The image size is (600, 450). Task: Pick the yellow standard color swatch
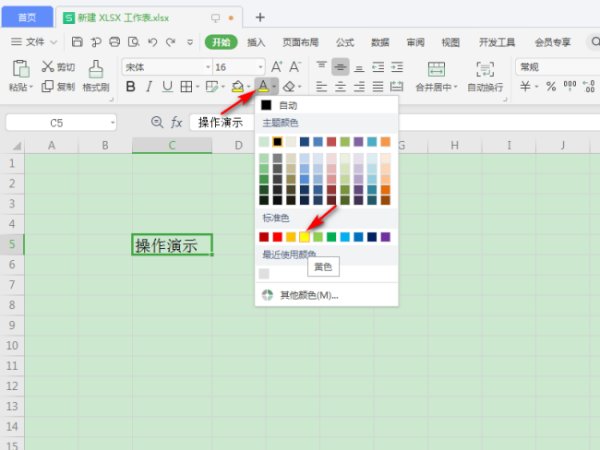304,237
